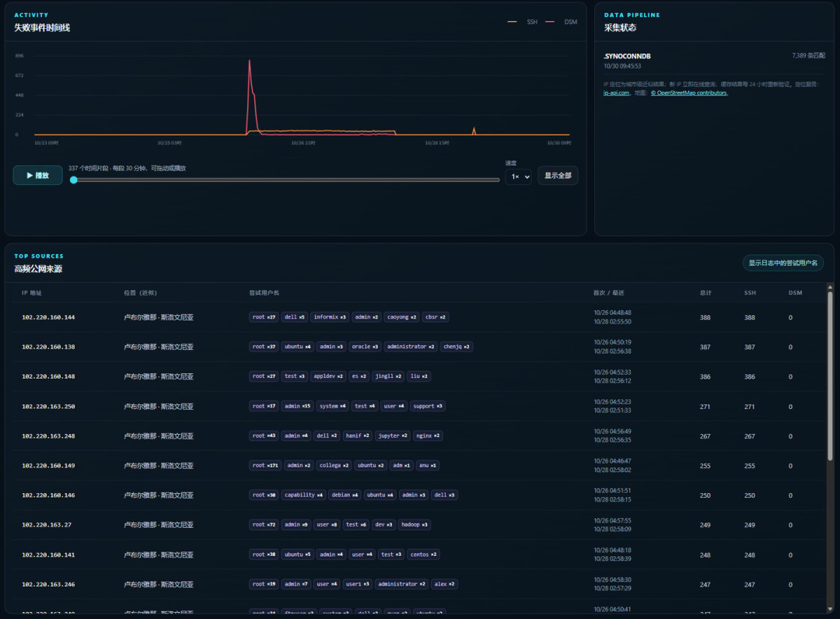
Task: Click the informix ×3 username tag
Action: pyautogui.click(x=330, y=317)
